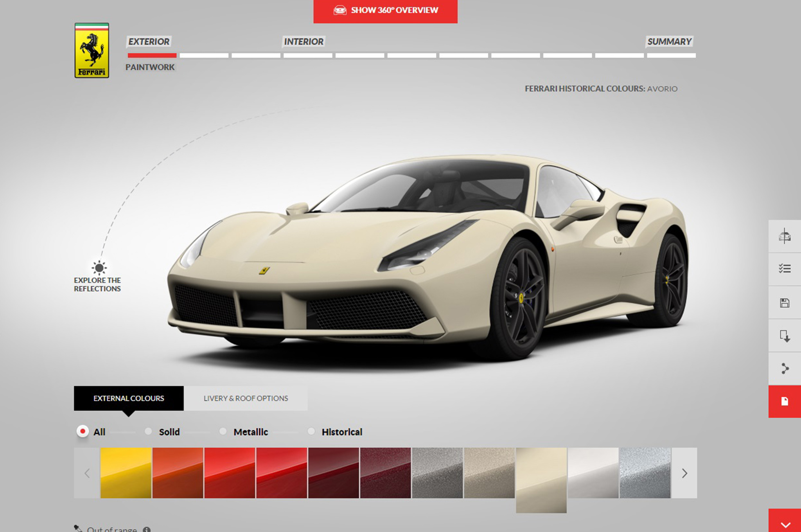Click the sun icon to explore reflections
This screenshot has height=532, width=801.
click(x=100, y=268)
